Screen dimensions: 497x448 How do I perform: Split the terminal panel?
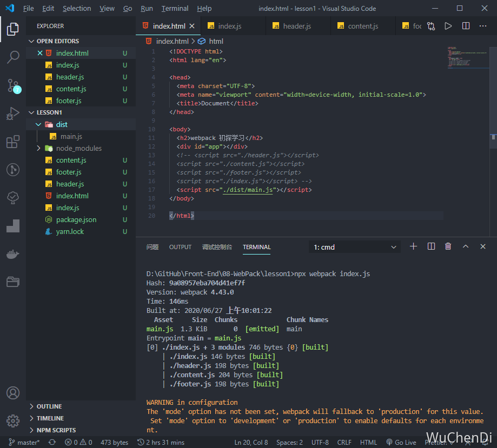tap(431, 246)
